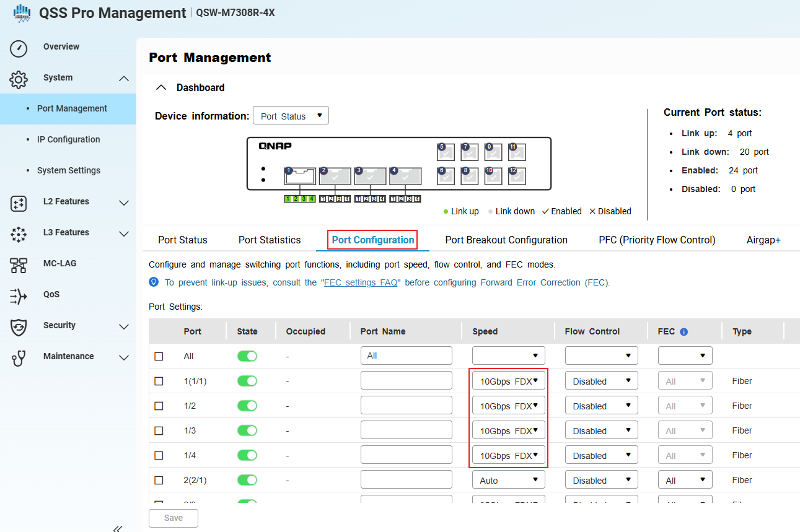Click the System gear icon
This screenshot has height=532, width=800.
click(x=19, y=79)
